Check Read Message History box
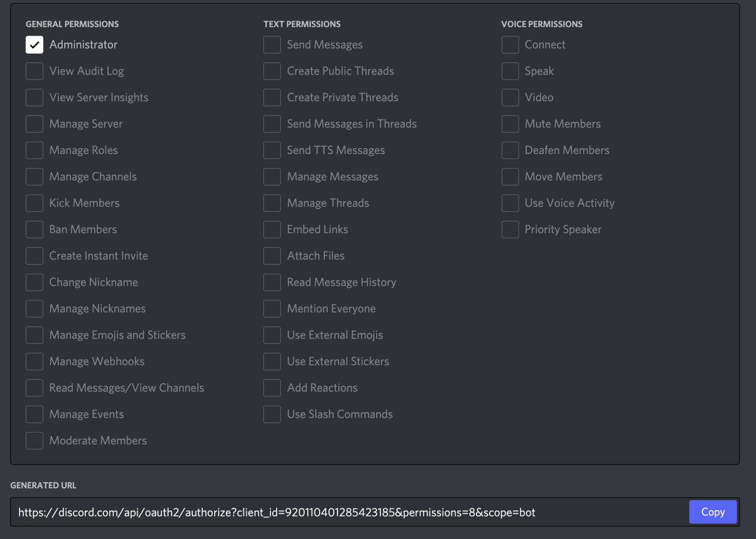 click(272, 282)
